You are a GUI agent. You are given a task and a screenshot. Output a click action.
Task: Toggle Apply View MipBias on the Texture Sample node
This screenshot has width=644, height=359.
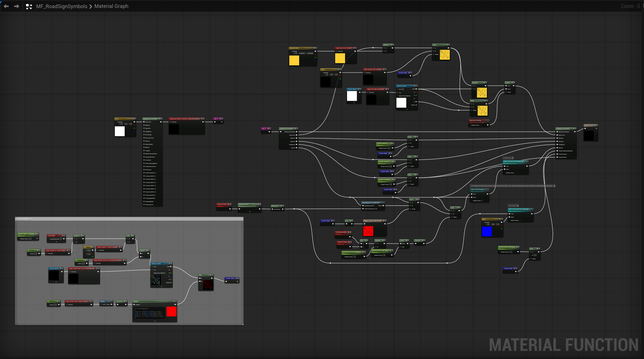coord(397,96)
